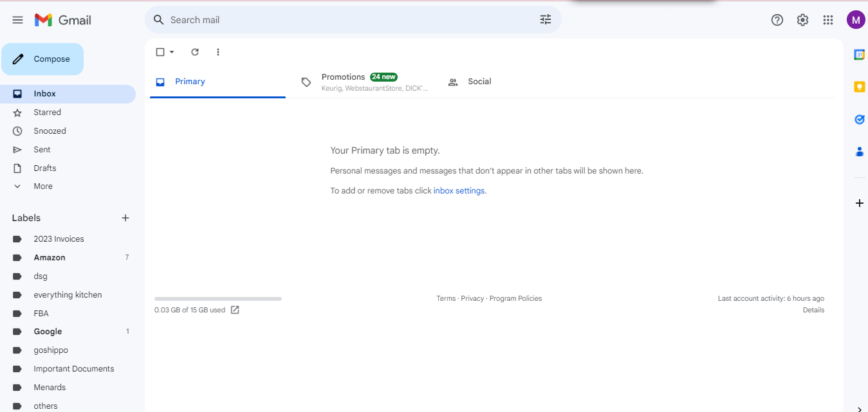Open the Support help icon

click(777, 20)
